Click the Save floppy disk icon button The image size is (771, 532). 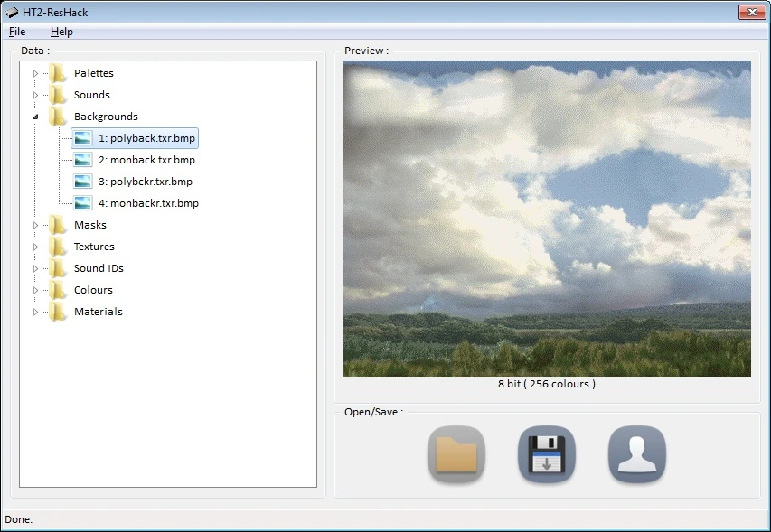pyautogui.click(x=547, y=454)
